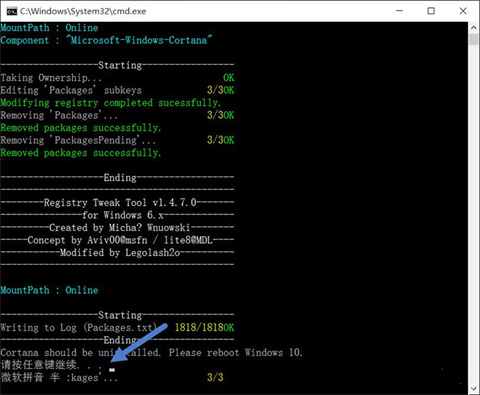
Task: Click 'Created by Micha? Wnuowski' text
Action: point(120,228)
